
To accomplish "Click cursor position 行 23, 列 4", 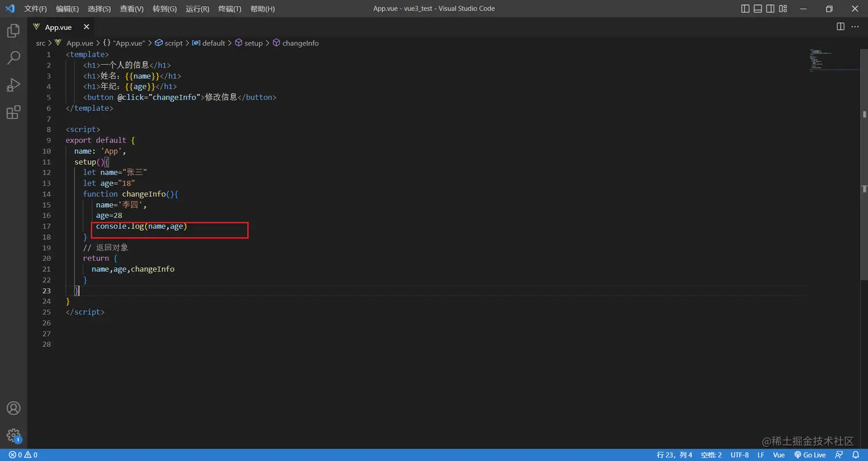I will (675, 455).
